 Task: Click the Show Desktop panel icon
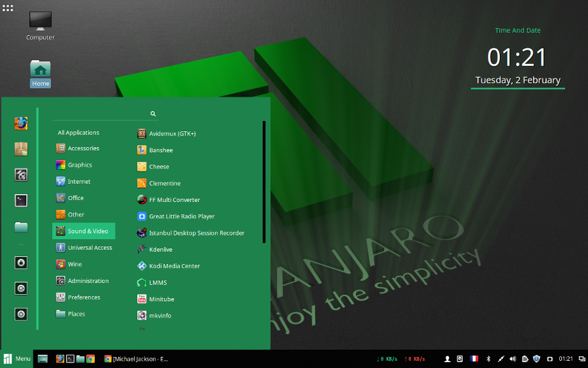[42, 359]
